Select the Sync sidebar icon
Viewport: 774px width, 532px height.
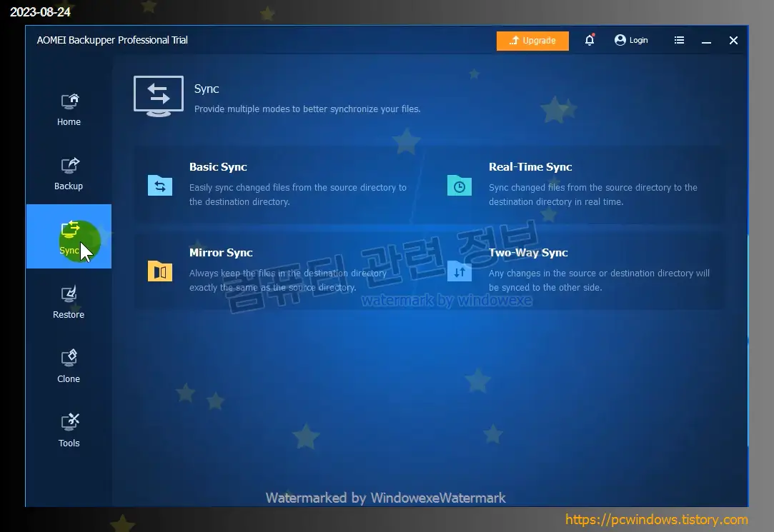tap(69, 229)
